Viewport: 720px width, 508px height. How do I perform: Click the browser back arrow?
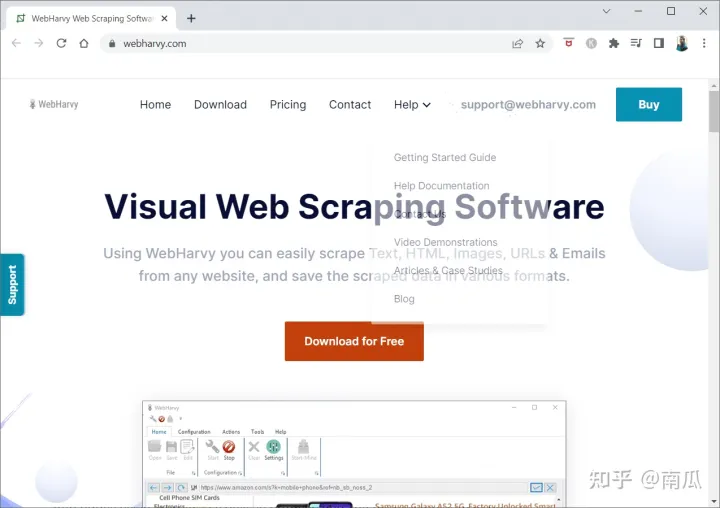coord(17,43)
